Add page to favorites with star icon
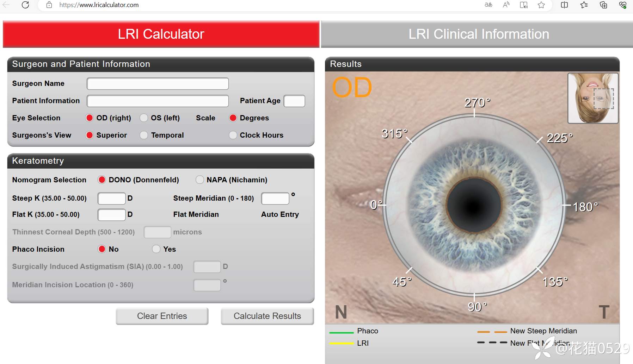Image resolution: width=633 pixels, height=364 pixels. (541, 5)
